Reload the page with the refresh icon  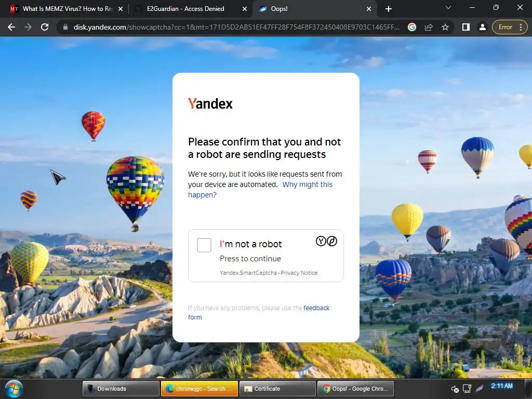click(45, 27)
